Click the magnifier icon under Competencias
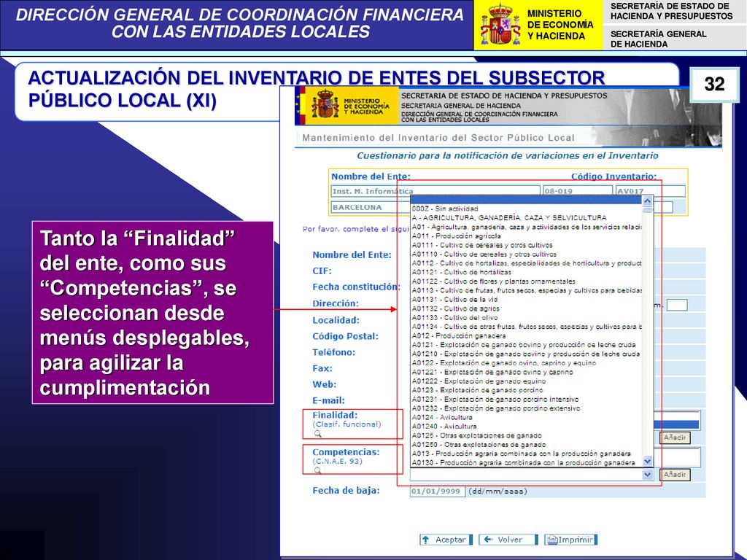The image size is (747, 560). pos(318,470)
